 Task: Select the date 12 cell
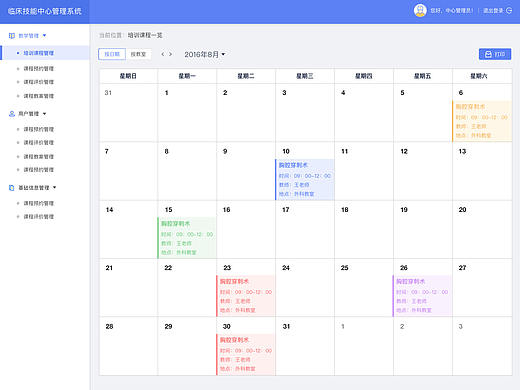tap(423, 171)
